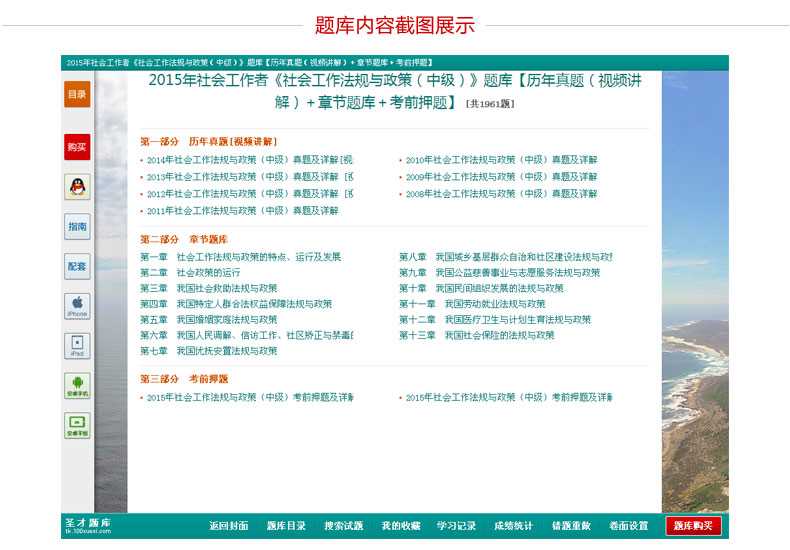
Task: Click 返回封面 in the bottom bar
Action: 229,526
